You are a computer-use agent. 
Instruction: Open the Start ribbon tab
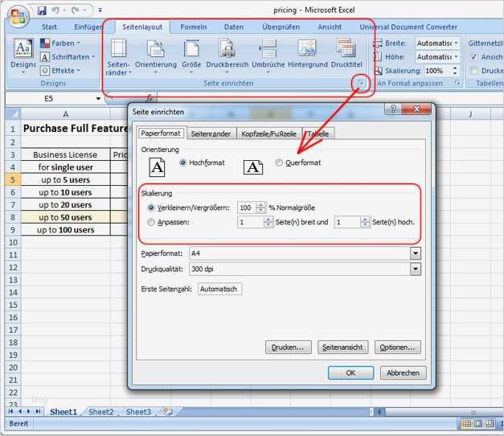49,27
